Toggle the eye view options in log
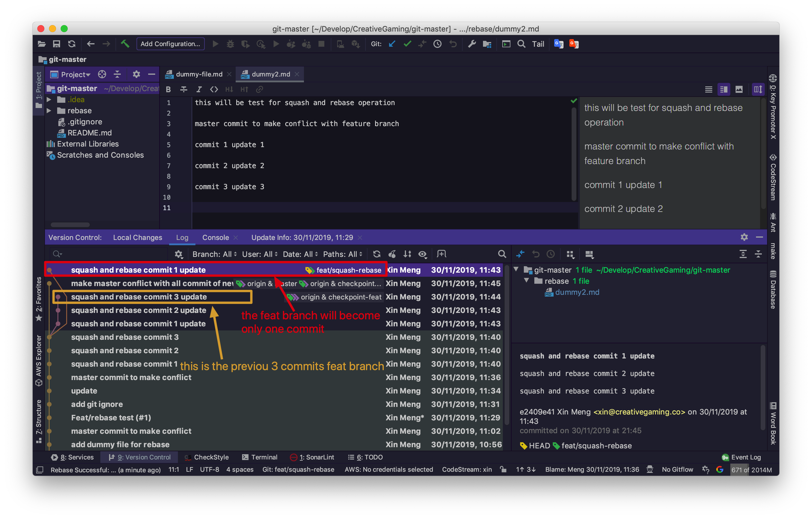Image resolution: width=812 pixels, height=519 pixels. coord(423,254)
